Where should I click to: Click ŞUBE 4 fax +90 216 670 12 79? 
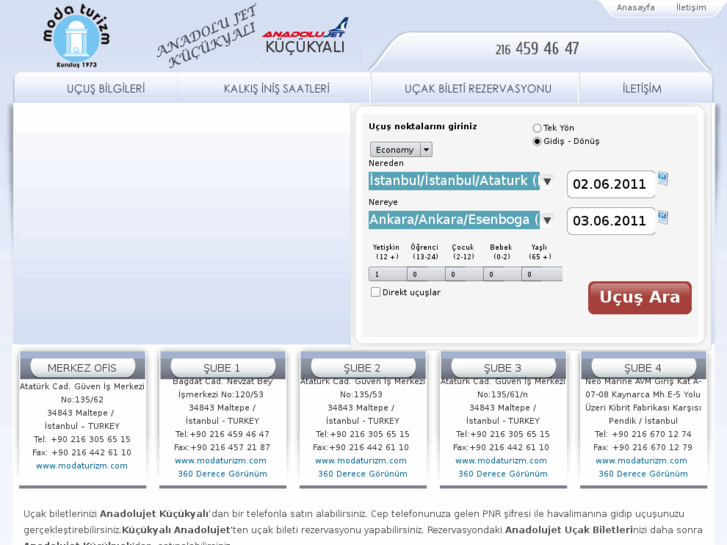coord(643,447)
